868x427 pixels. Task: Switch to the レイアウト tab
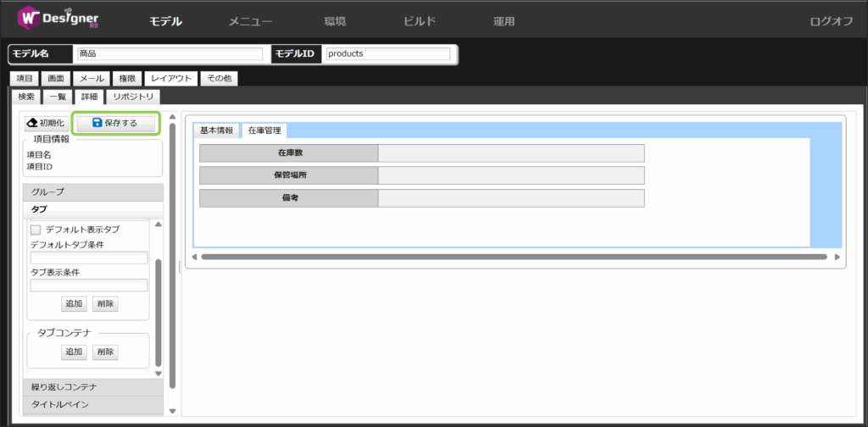coord(172,78)
